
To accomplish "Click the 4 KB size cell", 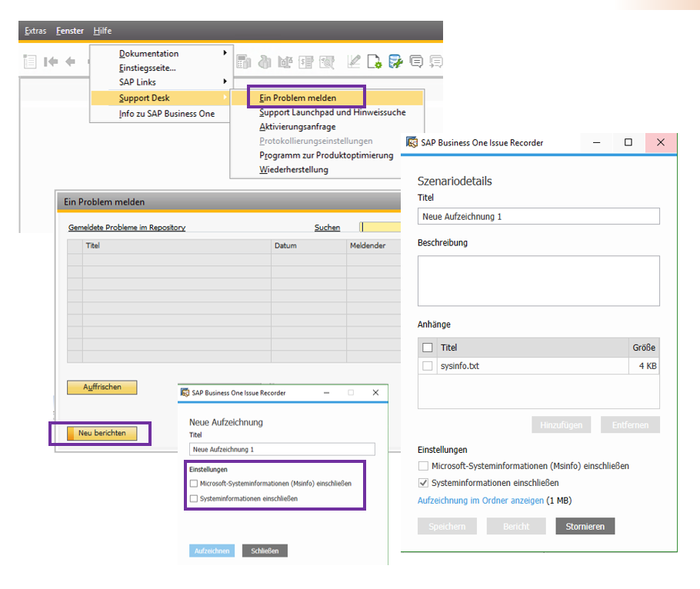I will click(x=644, y=366).
